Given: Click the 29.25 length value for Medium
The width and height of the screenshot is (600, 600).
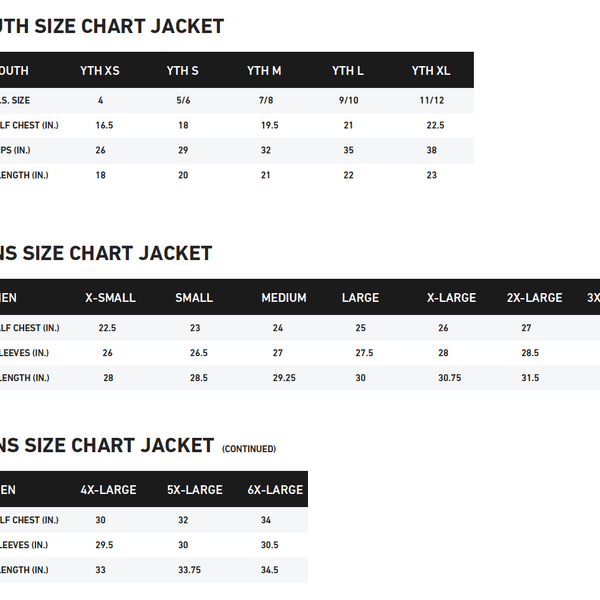Looking at the screenshot, I should (284, 378).
